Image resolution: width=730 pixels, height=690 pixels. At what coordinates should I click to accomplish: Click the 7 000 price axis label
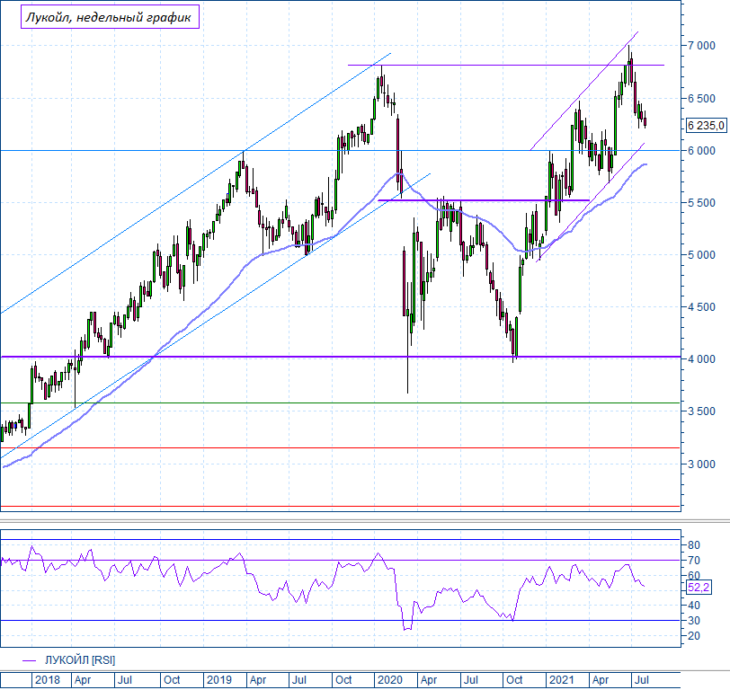point(701,46)
